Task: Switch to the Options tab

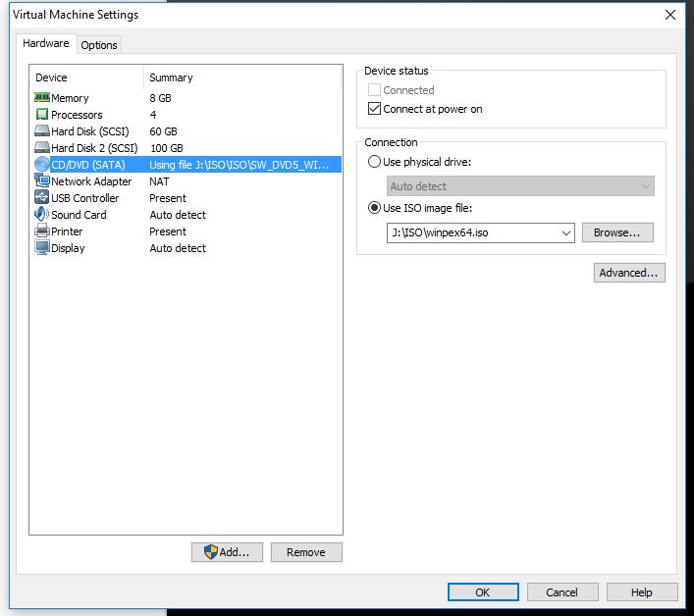Action: (99, 45)
